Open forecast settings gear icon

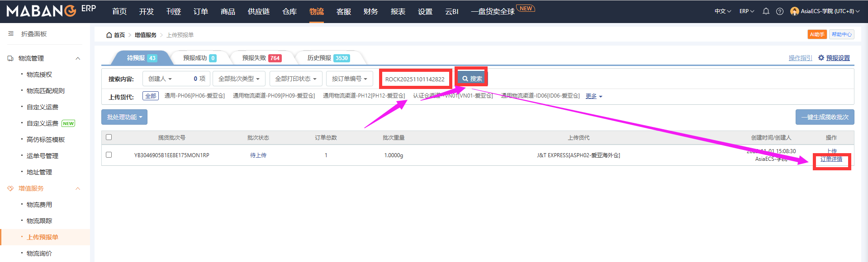click(821, 58)
